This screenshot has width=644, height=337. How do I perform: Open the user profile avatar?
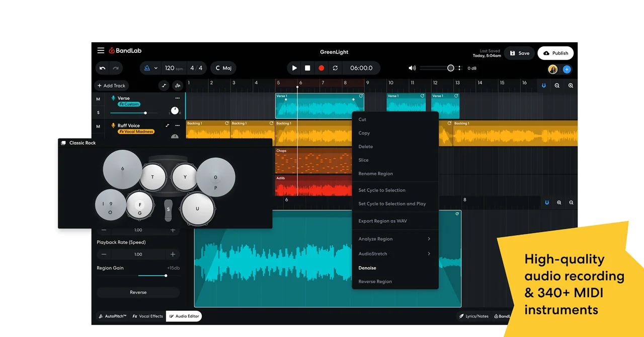[553, 70]
